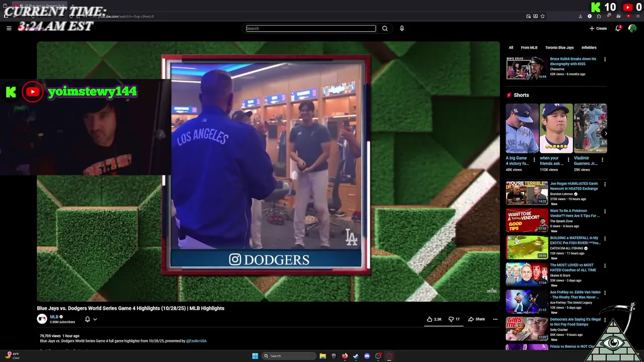This screenshot has height=362, width=644.
Task: Open the Pokémon Vendor video thumbnail
Action: pyautogui.click(x=527, y=220)
